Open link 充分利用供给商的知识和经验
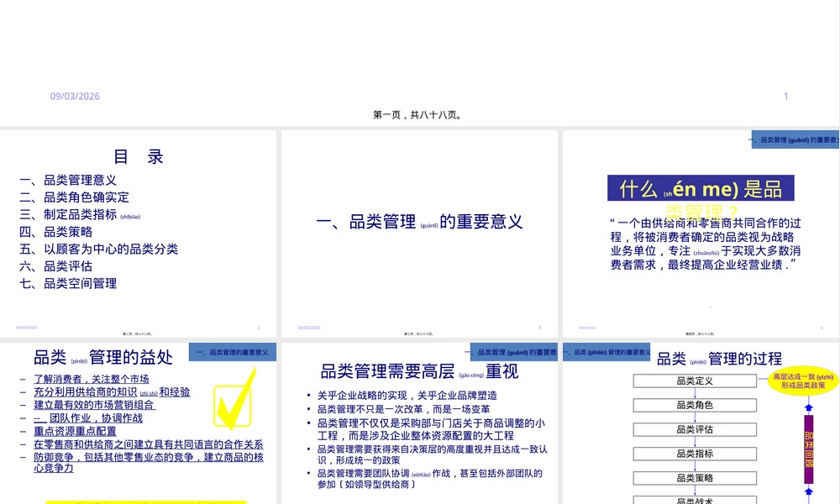This screenshot has width=840, height=504. tap(112, 392)
